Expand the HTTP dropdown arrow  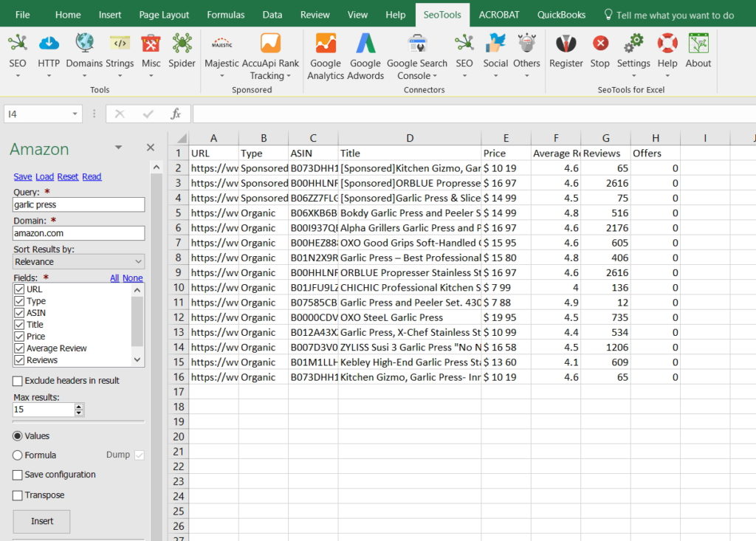[x=49, y=76]
